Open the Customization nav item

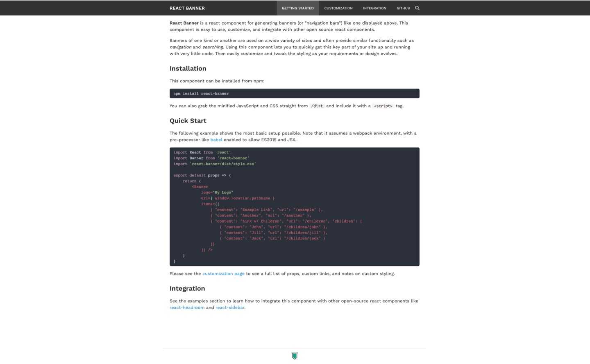click(x=338, y=8)
